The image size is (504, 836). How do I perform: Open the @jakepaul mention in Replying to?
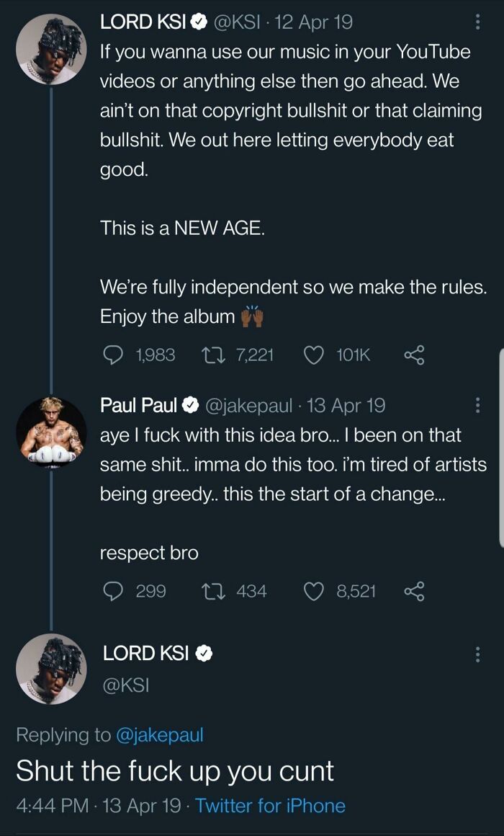point(159,735)
